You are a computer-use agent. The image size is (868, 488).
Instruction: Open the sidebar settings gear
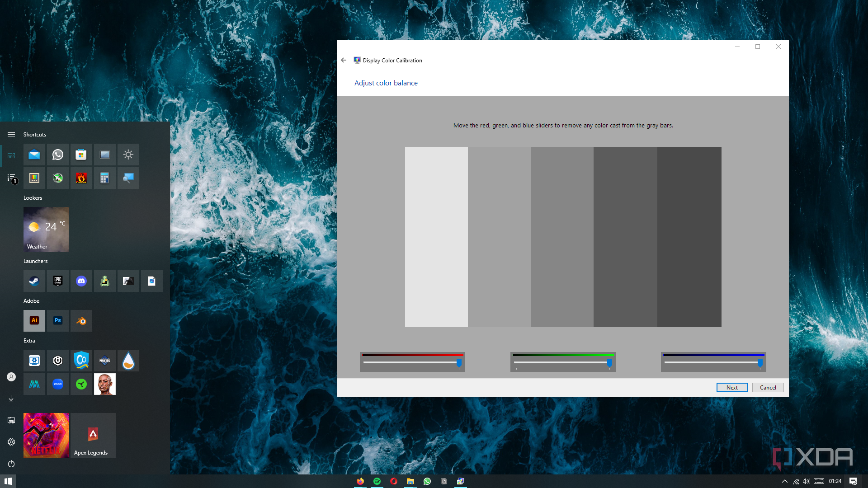click(11, 442)
